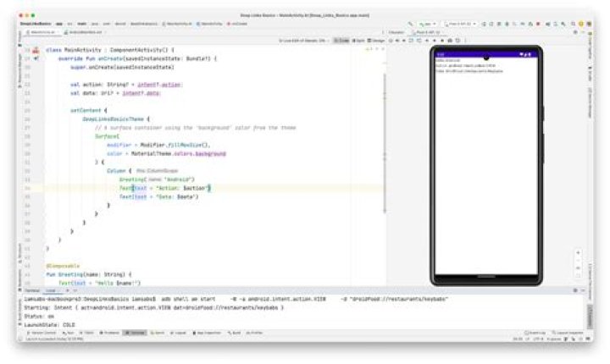Click the emulator Home circle icon
The image size is (610, 364).
click(435, 41)
